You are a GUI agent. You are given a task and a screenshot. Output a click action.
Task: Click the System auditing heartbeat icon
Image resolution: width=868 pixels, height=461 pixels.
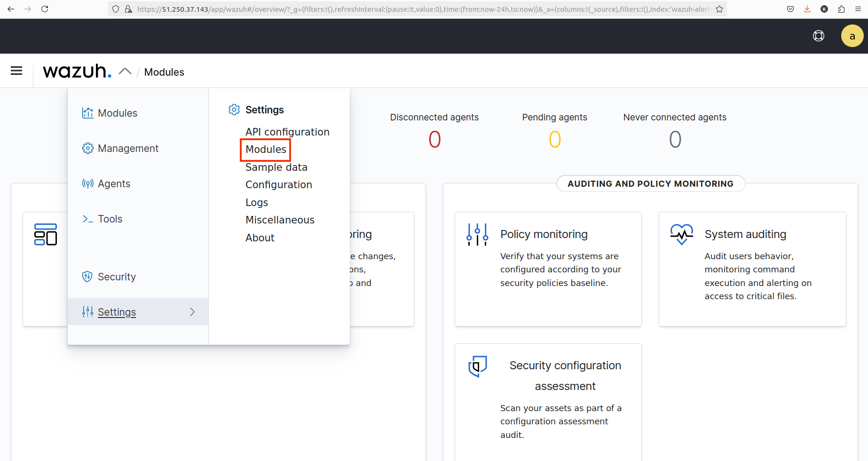tap(682, 234)
